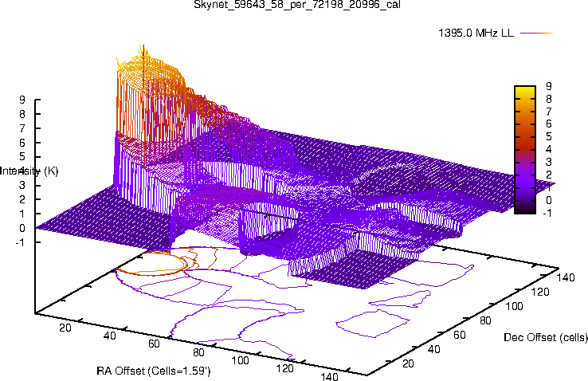Select tick label 5 on the Intensity axis
The width and height of the screenshot is (588, 381).
pyautogui.click(x=22, y=157)
